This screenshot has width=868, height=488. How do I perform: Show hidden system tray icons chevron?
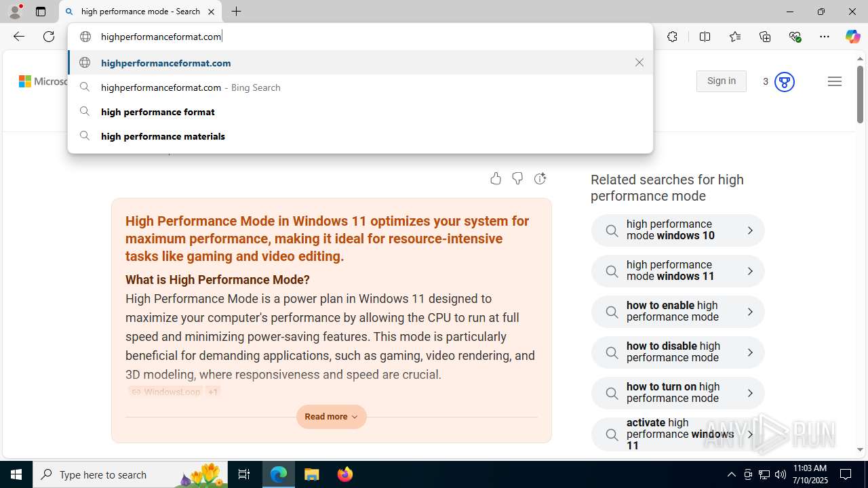click(x=731, y=474)
